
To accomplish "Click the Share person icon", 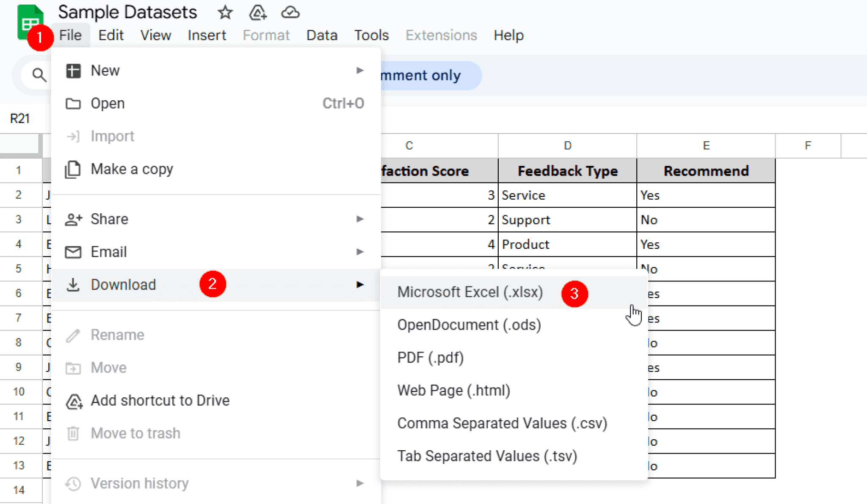I will click(74, 219).
